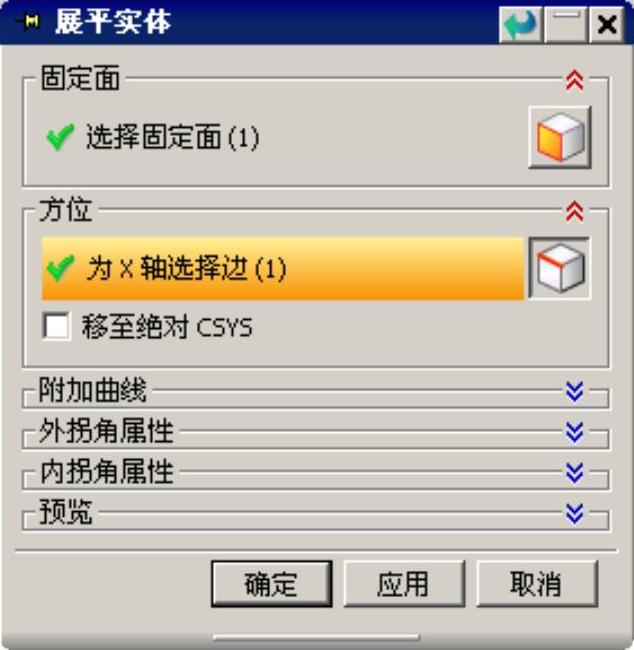This screenshot has height=650, width=634.
Task: Click the 确定 button
Action: [x=272, y=584]
